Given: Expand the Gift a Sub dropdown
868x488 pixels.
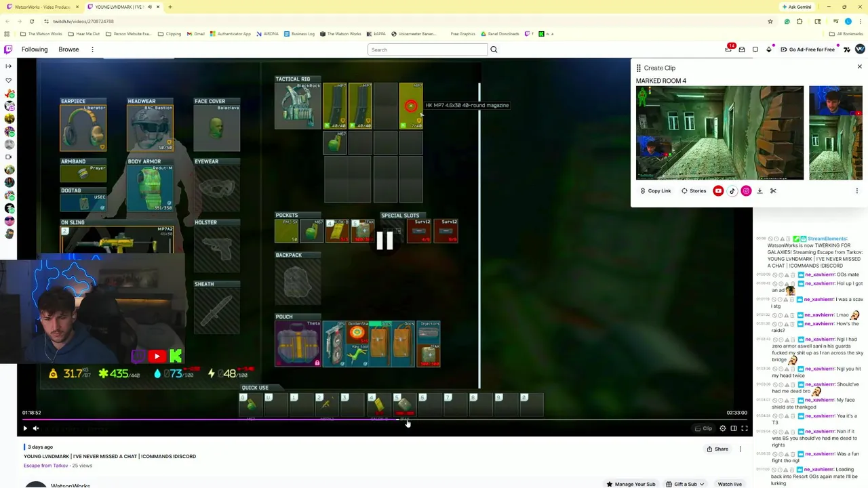Looking at the screenshot, I should tap(686, 484).
